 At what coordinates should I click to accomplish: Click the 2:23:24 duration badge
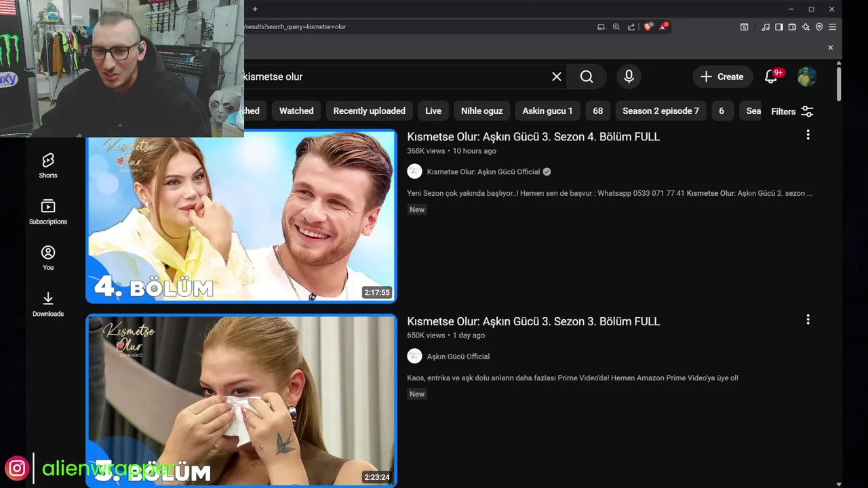tap(377, 477)
